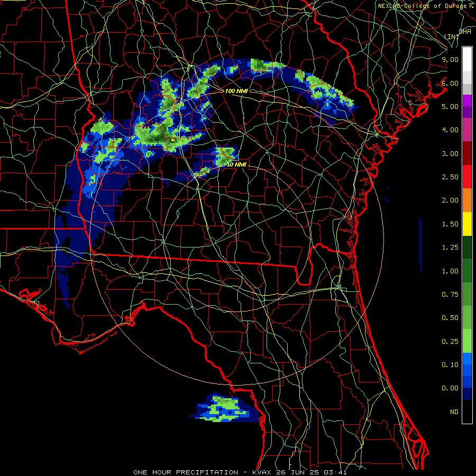
Task: Click the 6.00 scale label
Action: point(450,83)
